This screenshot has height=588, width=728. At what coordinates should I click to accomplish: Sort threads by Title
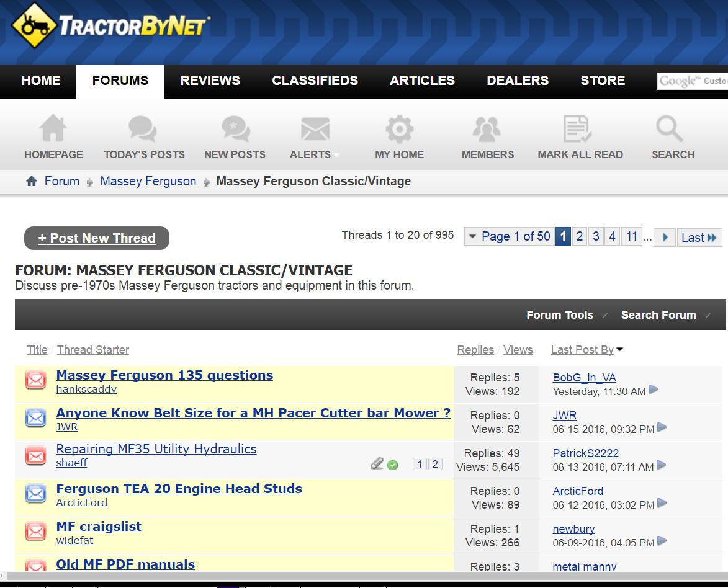(x=37, y=349)
